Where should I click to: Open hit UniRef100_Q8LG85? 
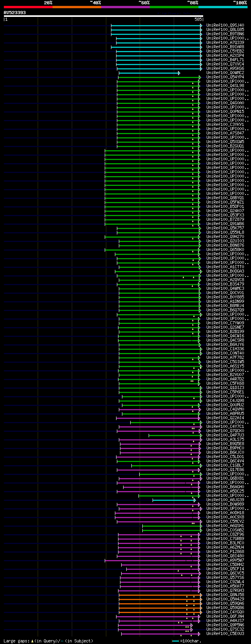point(225,29)
